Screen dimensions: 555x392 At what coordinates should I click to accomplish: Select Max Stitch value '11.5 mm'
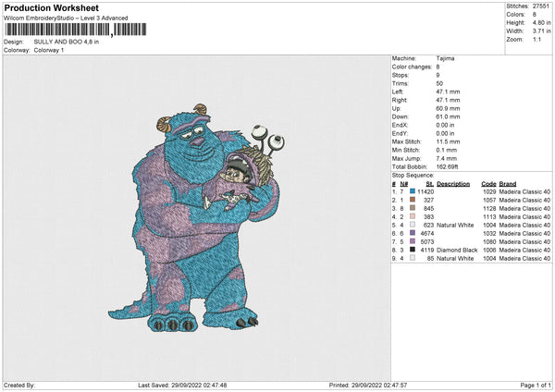(448, 141)
